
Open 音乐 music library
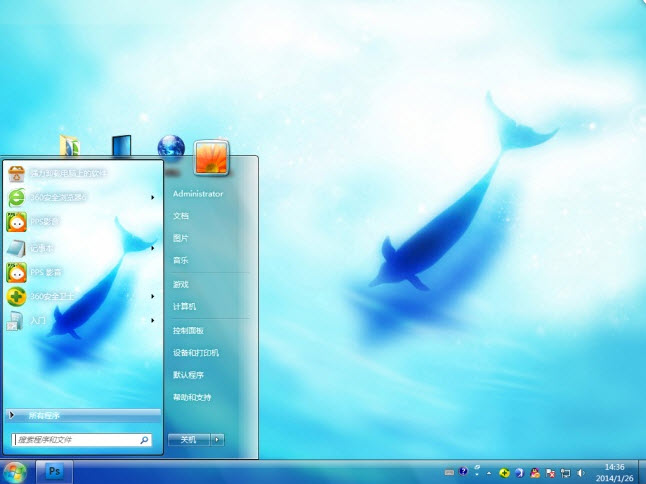(181, 260)
